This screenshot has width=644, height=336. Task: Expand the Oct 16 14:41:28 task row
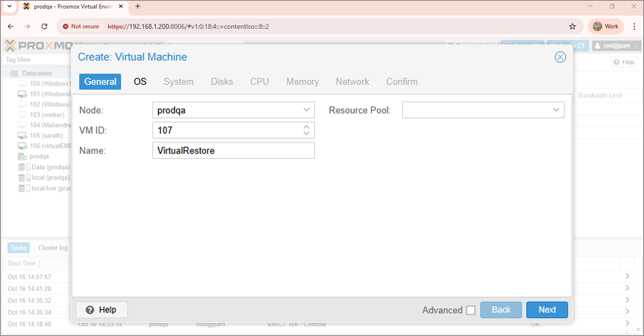pyautogui.click(x=627, y=288)
